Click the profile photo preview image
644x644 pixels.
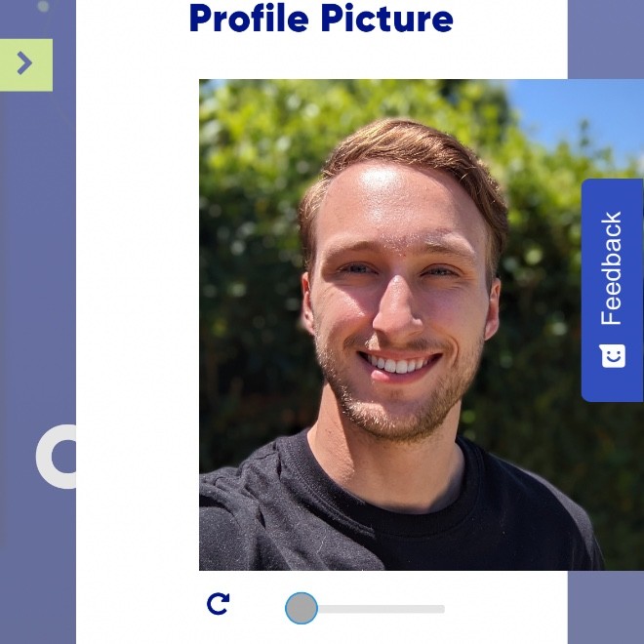422,325
